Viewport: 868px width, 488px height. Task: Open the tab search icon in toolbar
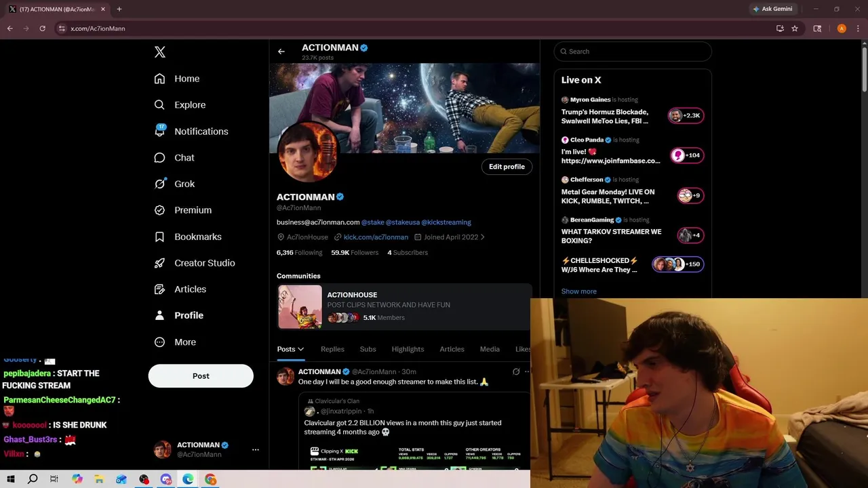(x=817, y=28)
